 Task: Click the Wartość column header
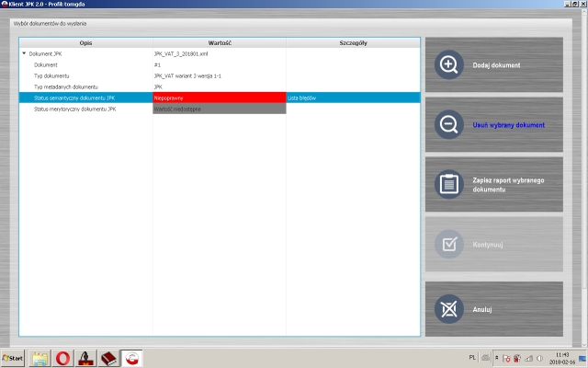point(219,42)
